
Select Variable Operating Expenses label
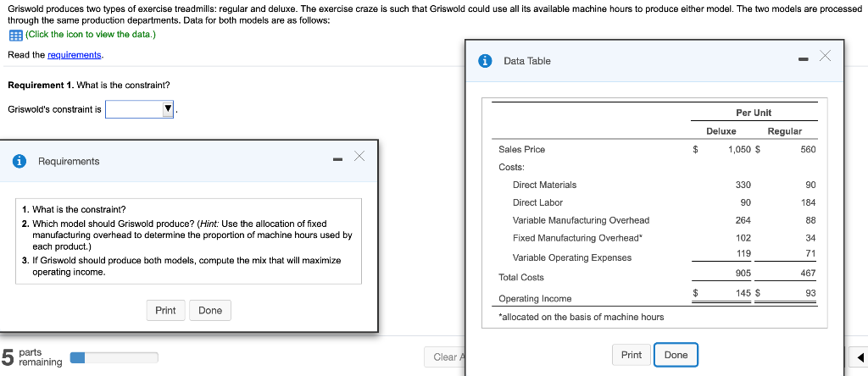[x=572, y=257]
